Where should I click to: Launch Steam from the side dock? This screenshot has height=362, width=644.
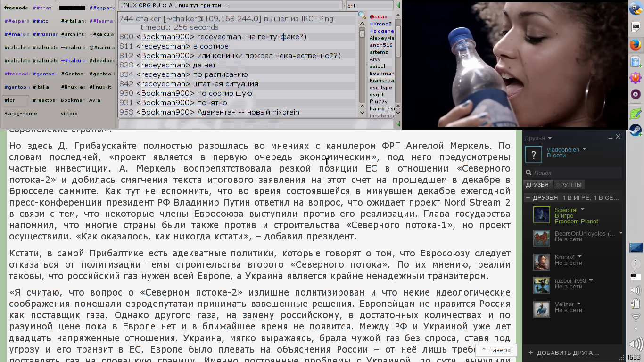636,130
